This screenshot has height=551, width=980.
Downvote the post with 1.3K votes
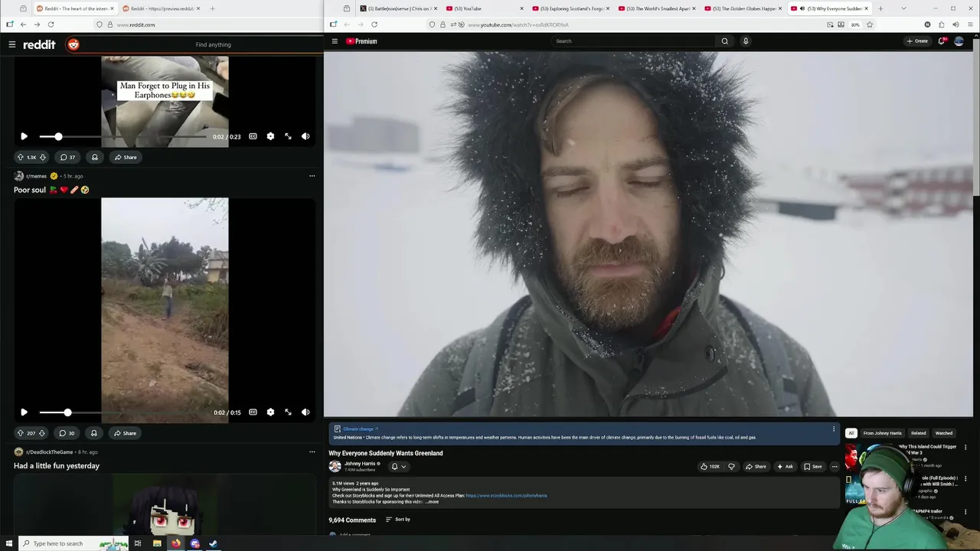pyautogui.click(x=42, y=157)
